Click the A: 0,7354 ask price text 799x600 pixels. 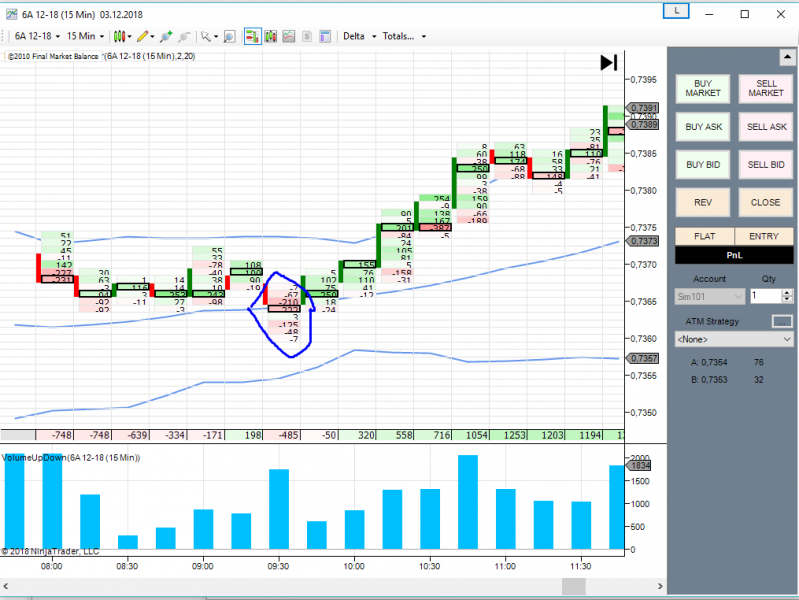[x=709, y=362]
